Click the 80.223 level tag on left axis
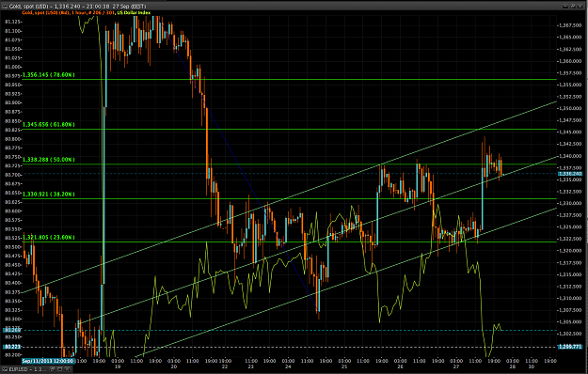The width and height of the screenshot is (588, 374). [12, 347]
